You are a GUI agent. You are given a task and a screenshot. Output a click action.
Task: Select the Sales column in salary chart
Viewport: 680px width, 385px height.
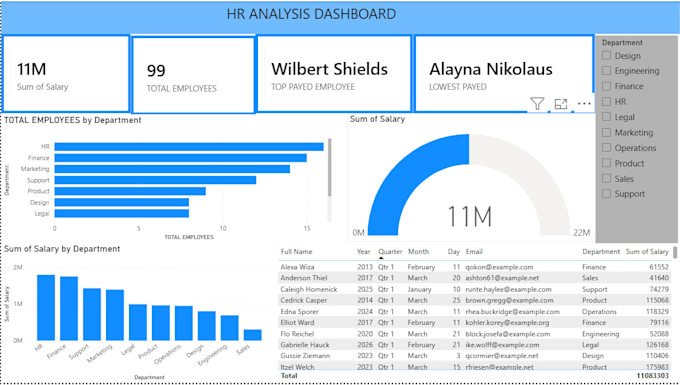[x=253, y=335]
